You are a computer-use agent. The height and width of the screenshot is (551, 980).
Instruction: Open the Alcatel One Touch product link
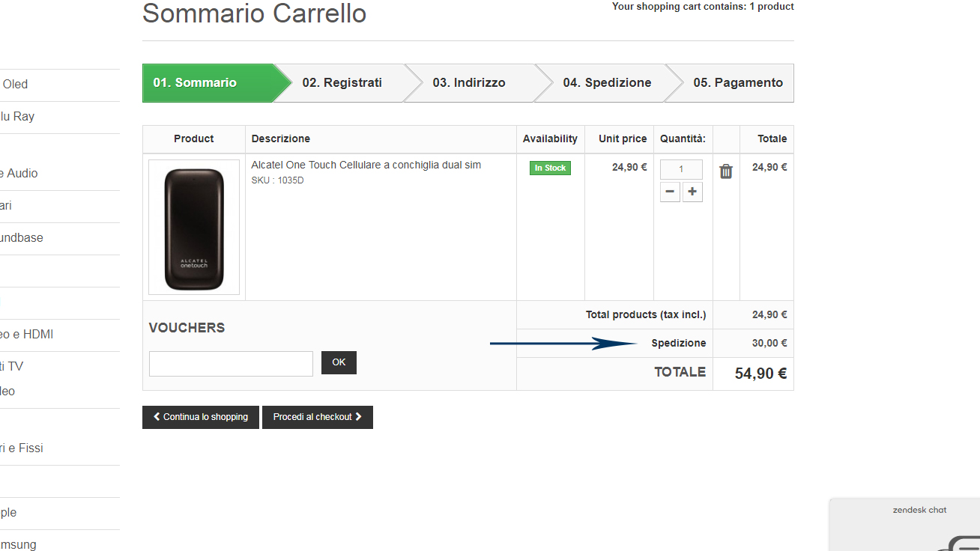(x=366, y=165)
